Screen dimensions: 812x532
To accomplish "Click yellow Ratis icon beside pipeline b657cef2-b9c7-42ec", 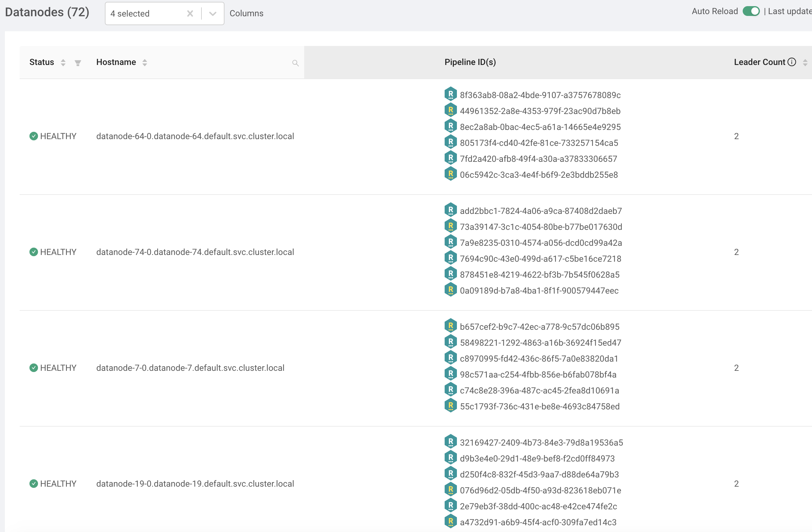I will 450,326.
